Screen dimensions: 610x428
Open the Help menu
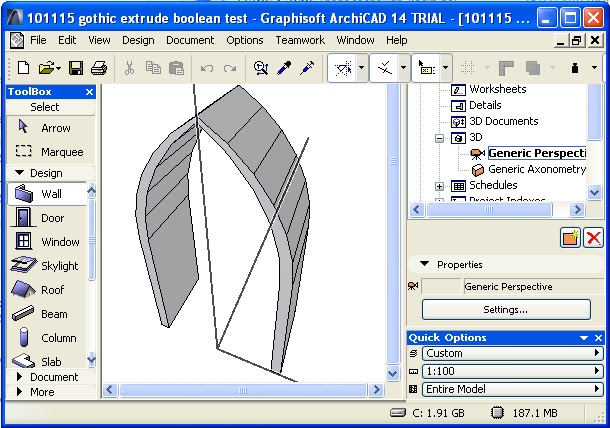pos(396,40)
